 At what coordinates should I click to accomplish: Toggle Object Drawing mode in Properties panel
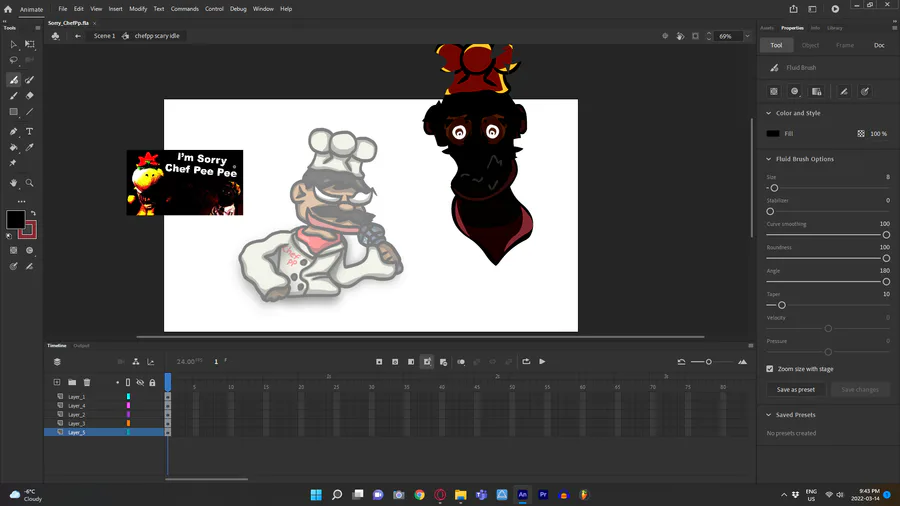(x=774, y=91)
